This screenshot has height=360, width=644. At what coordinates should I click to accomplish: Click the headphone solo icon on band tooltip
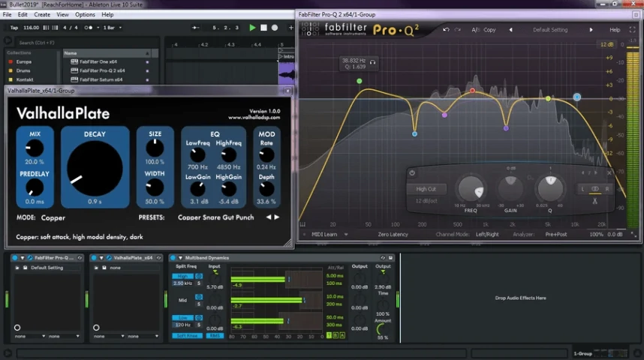[372, 62]
